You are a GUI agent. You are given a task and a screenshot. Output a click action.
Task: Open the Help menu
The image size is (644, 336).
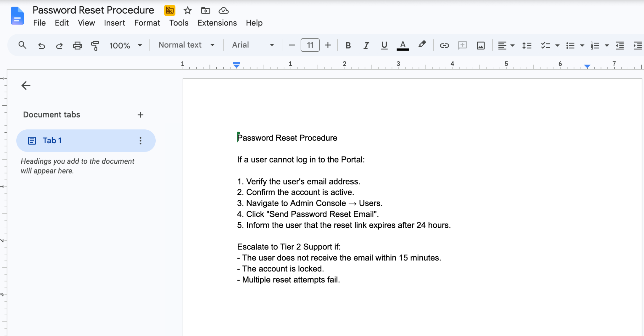coord(254,23)
